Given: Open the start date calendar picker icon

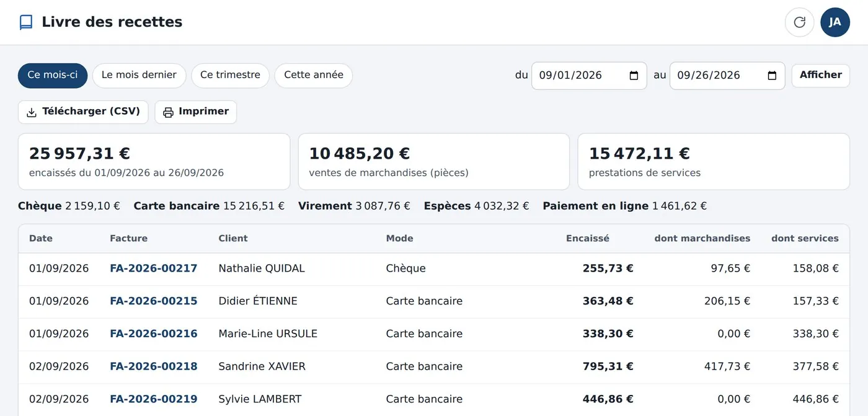Looking at the screenshot, I should [x=634, y=76].
